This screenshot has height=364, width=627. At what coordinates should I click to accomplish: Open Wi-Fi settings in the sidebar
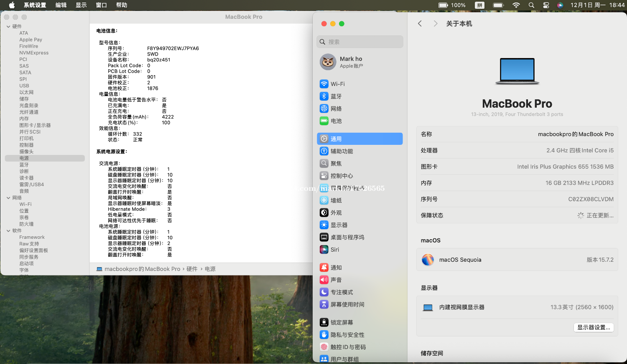pos(337,84)
